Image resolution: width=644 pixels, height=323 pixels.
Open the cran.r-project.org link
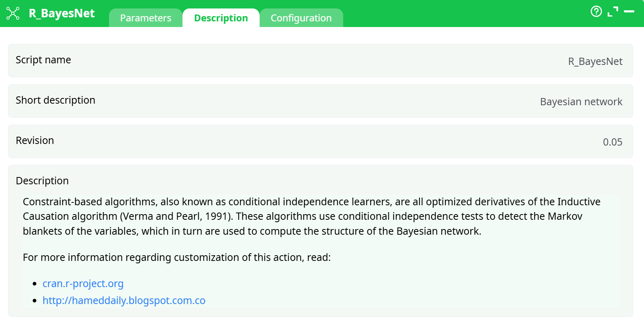83,283
